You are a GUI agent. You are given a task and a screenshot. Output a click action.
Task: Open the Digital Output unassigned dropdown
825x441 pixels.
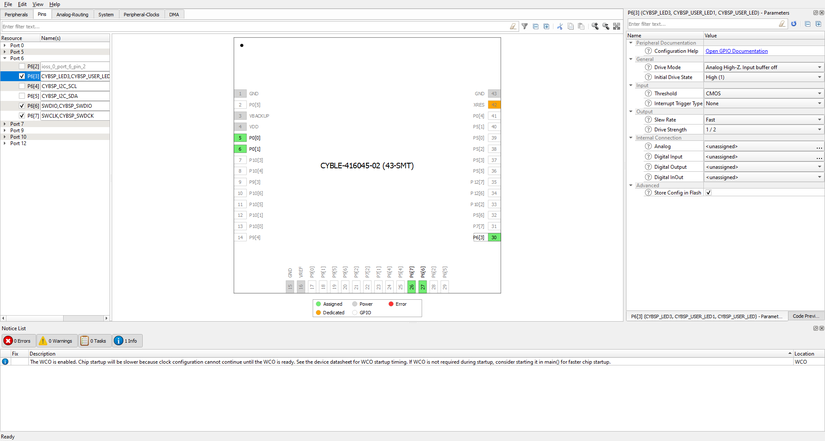click(763, 167)
